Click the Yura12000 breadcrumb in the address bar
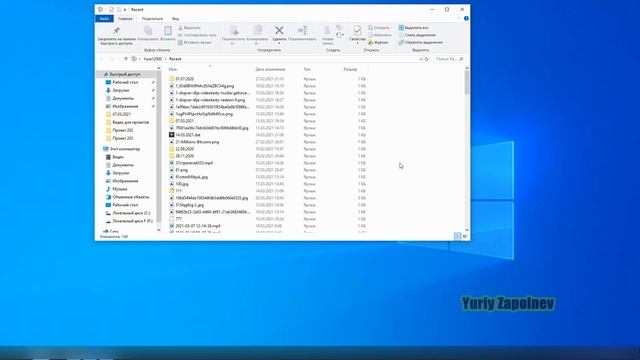The width and height of the screenshot is (640, 360). (x=153, y=59)
